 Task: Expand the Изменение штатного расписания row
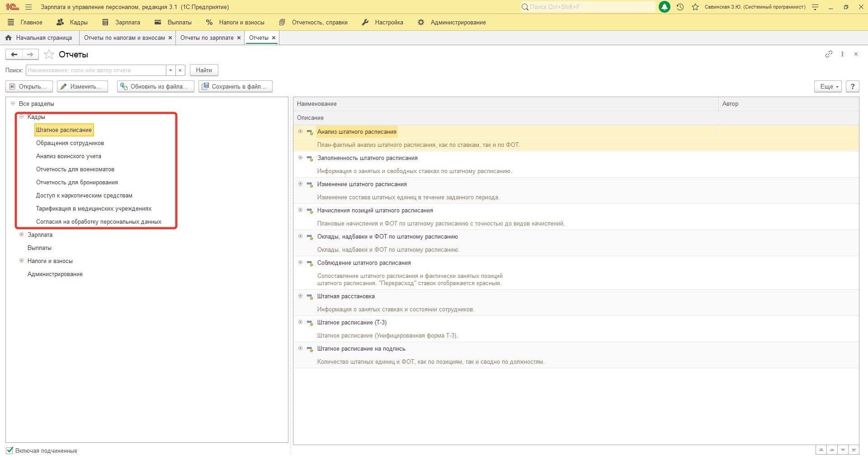[x=300, y=184]
